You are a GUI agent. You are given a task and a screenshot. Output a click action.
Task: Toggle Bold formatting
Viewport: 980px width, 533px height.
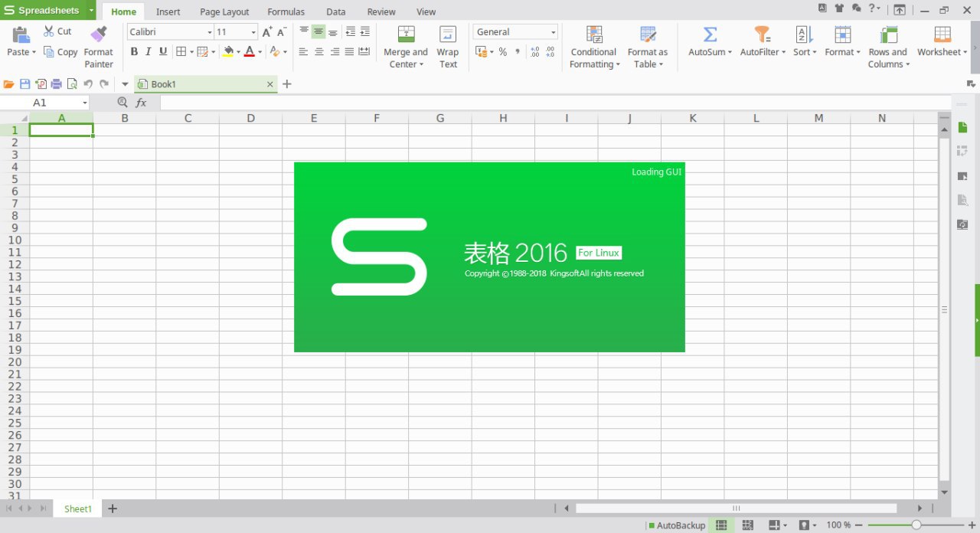(134, 52)
